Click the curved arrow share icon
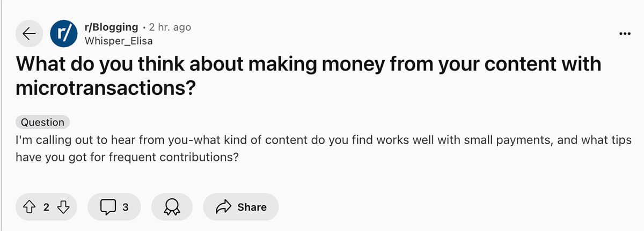644x231 pixels. point(223,207)
